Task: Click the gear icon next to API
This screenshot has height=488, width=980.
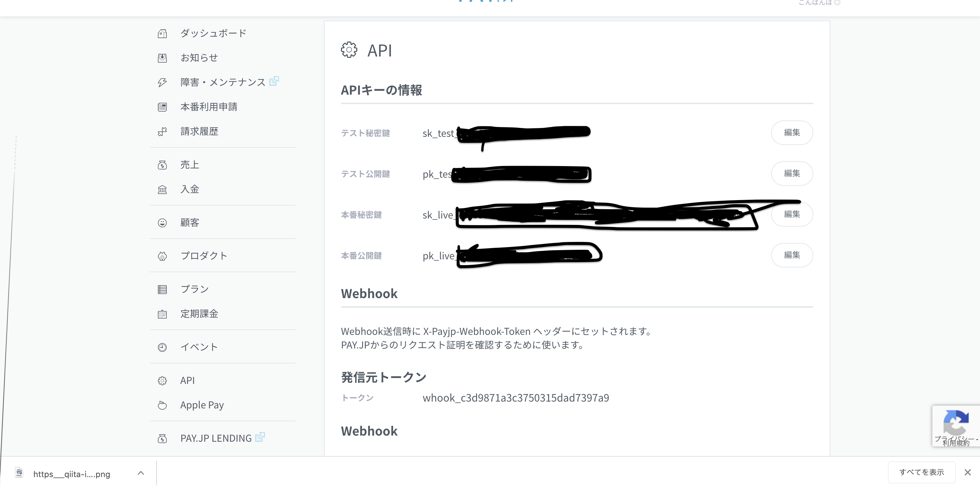Action: coord(162,380)
